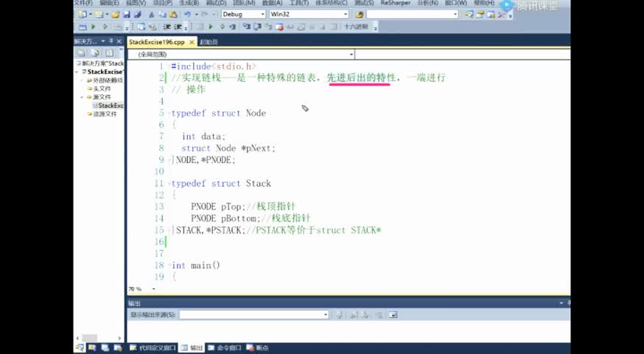This screenshot has width=644, height=354.
Task: Collapse the typedef struct Stack code block
Action: click(x=169, y=184)
